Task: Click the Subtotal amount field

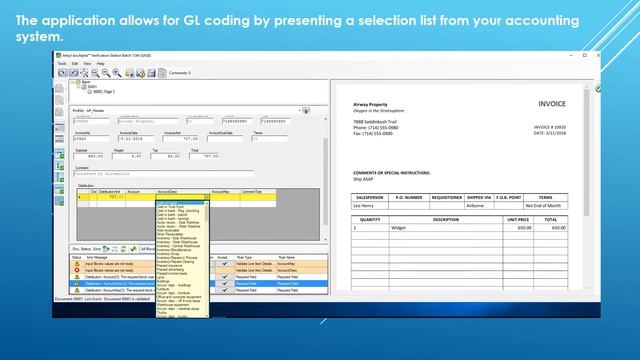Action: 89,156
